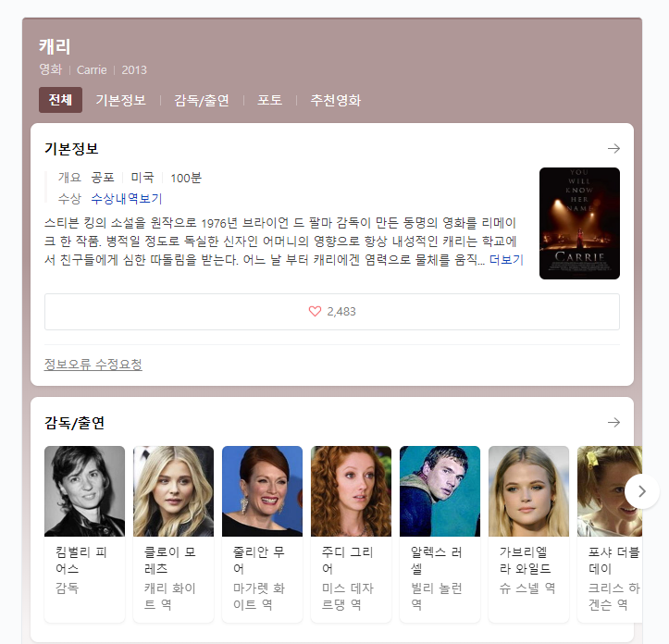Click the role text 미스 데자르댕 역
The image size is (669, 644).
click(347, 596)
